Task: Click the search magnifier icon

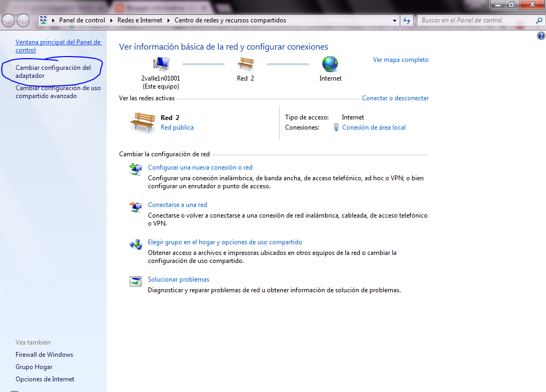Action: click(x=539, y=20)
